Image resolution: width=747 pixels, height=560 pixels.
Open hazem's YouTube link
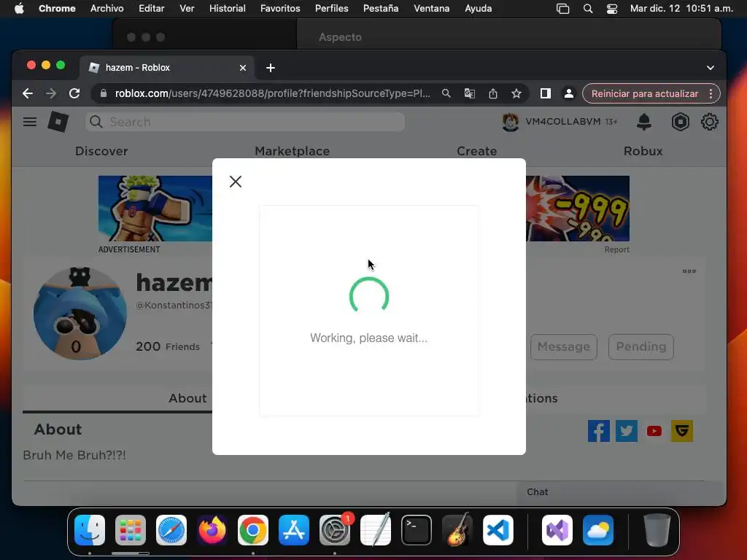[654, 431]
